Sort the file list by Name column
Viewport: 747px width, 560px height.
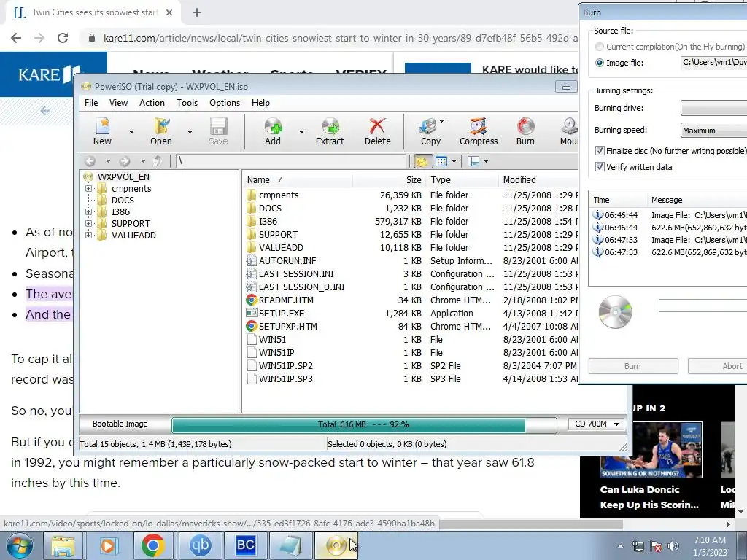point(298,180)
